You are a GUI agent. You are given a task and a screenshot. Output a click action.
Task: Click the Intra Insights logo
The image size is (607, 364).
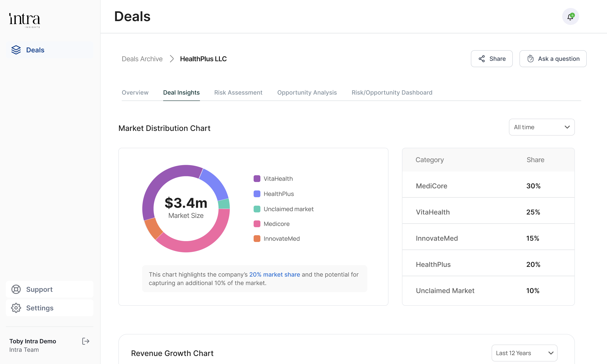25,20
